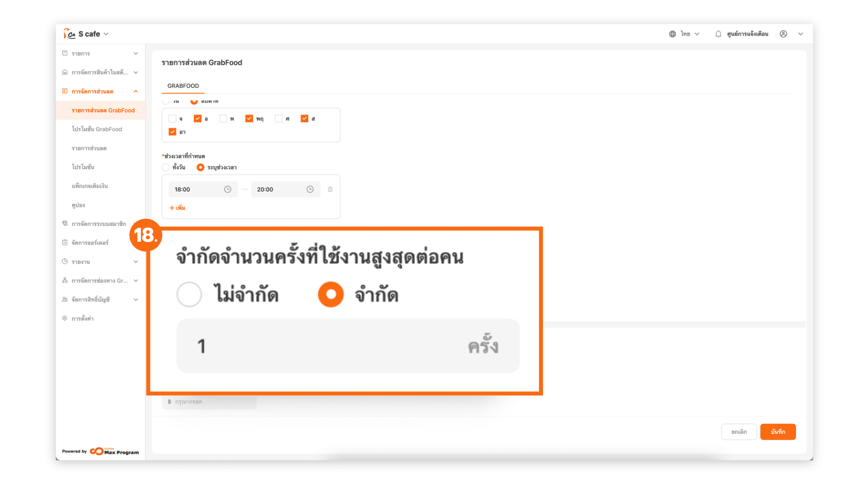Viewport: 868px width, 488px height.
Task: Click clock icon in 18:00 start time
Action: [x=227, y=189]
